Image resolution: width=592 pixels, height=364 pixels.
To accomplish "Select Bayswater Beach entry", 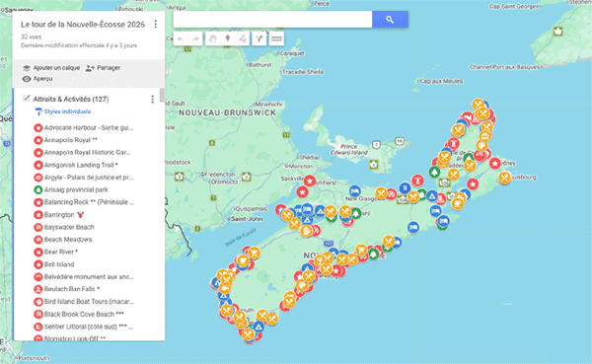I will (x=69, y=227).
